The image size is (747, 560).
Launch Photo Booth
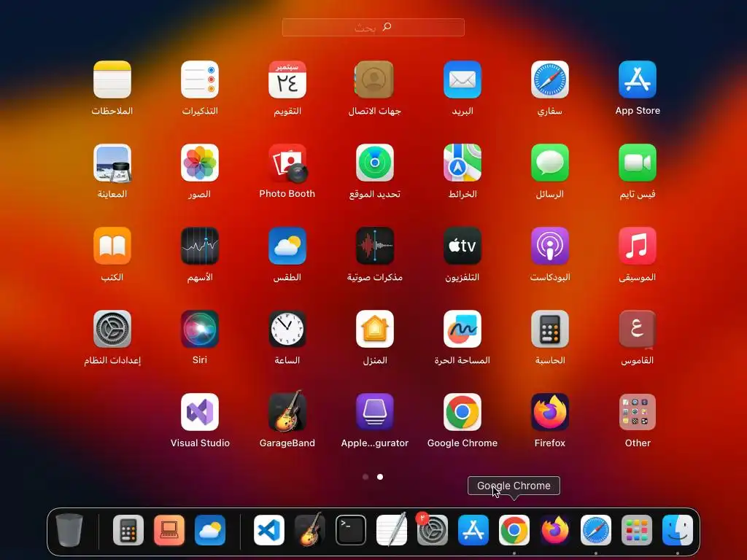(287, 163)
